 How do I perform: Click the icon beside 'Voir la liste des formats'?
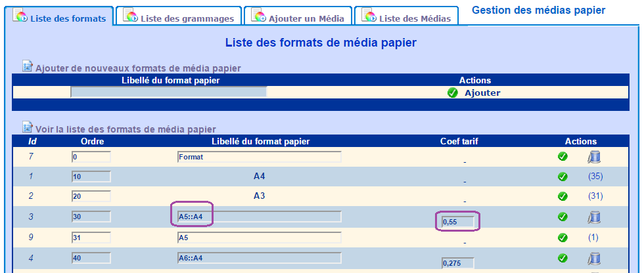click(x=28, y=127)
